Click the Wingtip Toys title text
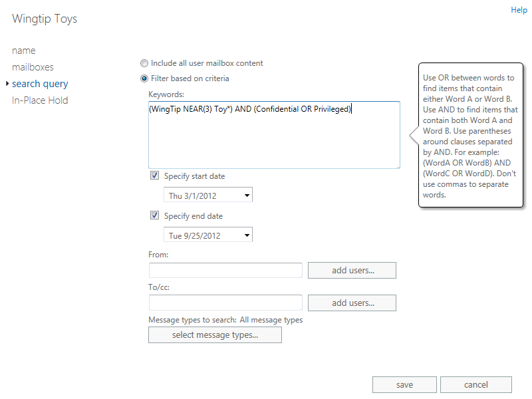This screenshot has width=532, height=399. (x=45, y=19)
